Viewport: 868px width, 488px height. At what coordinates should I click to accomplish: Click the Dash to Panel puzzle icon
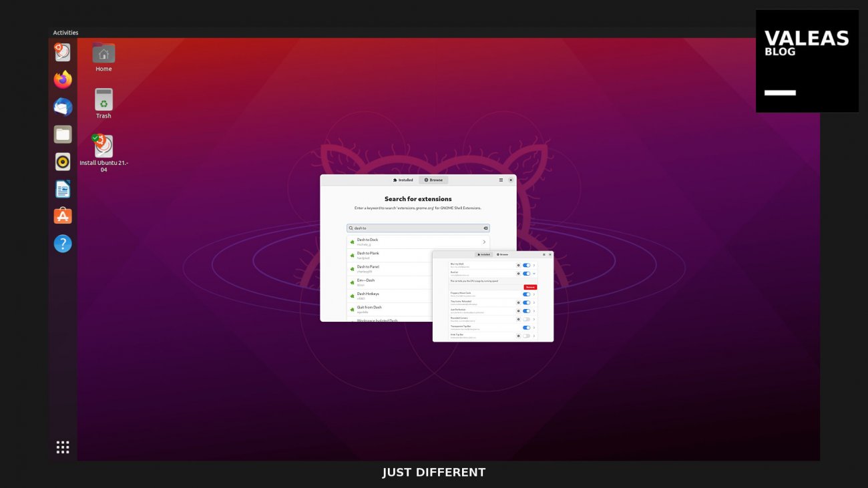[352, 268]
